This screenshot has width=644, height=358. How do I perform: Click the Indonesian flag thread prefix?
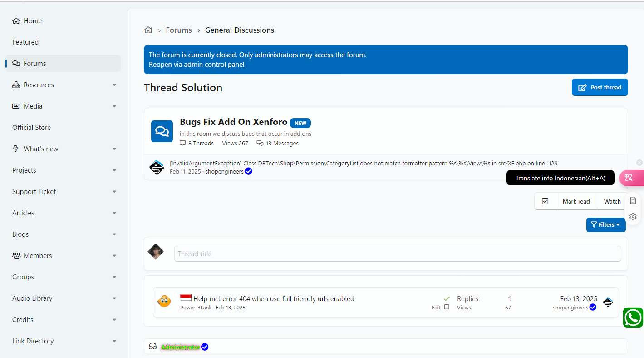click(186, 298)
